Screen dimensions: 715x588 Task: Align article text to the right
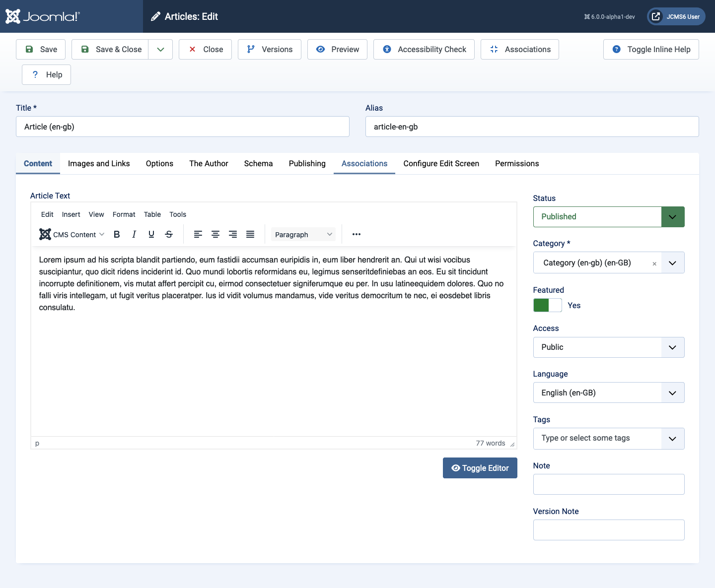click(233, 234)
